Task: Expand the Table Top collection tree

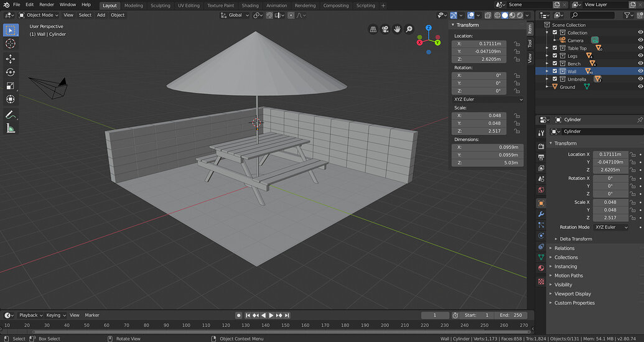Action: (547, 48)
